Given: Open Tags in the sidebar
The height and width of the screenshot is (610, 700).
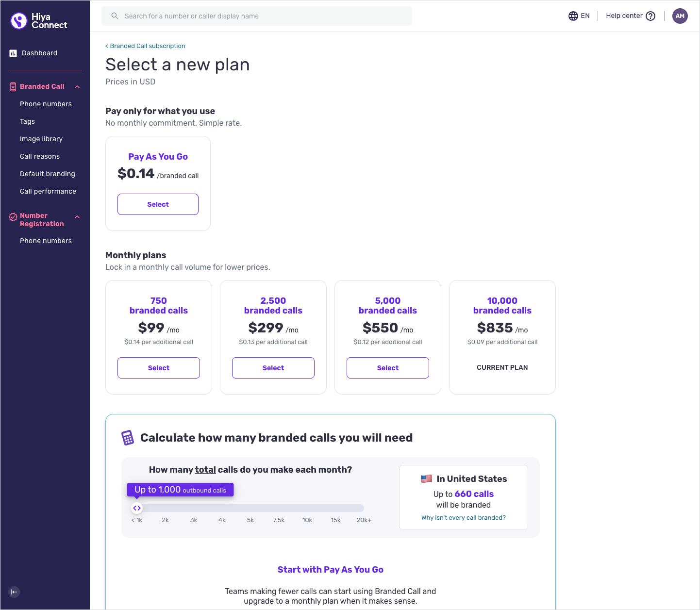Looking at the screenshot, I should [x=27, y=121].
